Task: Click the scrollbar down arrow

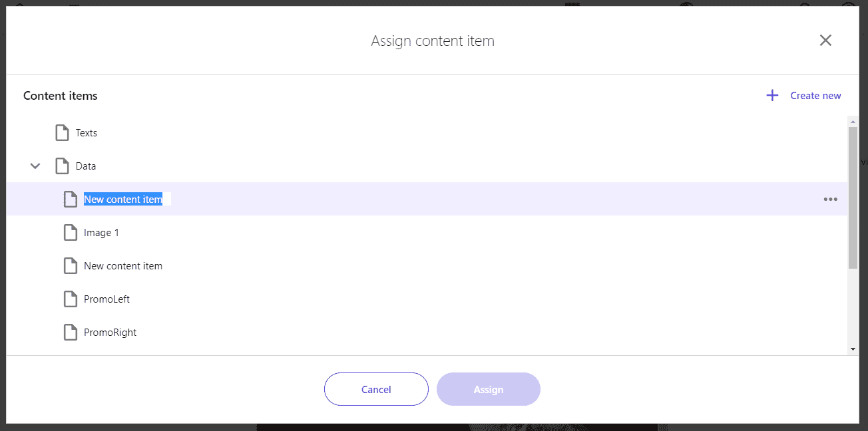Action: [853, 349]
